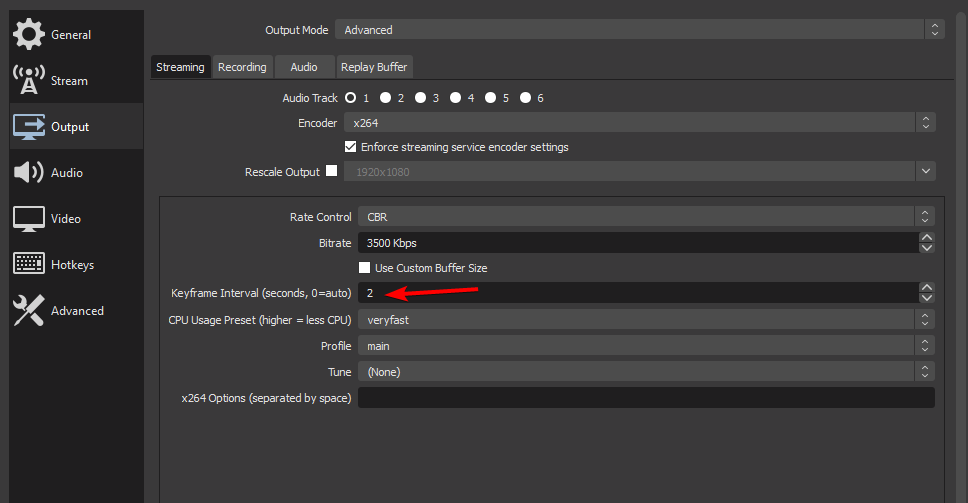Viewport: 968px width, 503px height.
Task: Select Audio Track 6 radio button
Action: pos(525,98)
